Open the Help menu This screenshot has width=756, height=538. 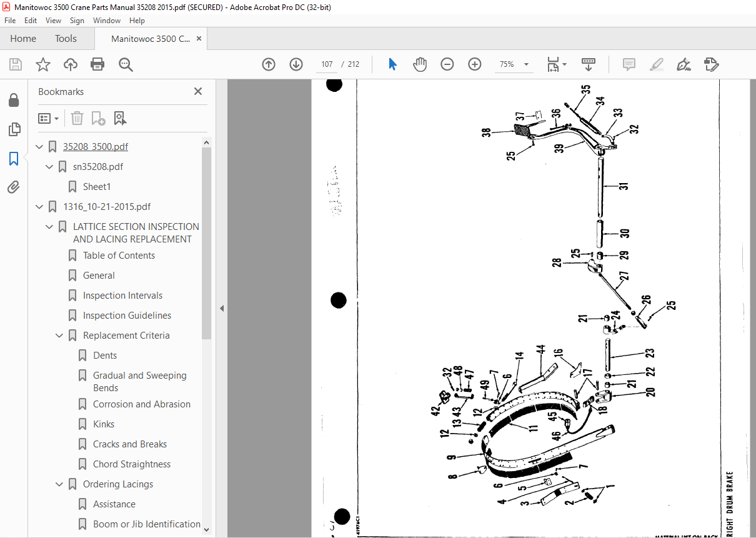(137, 21)
